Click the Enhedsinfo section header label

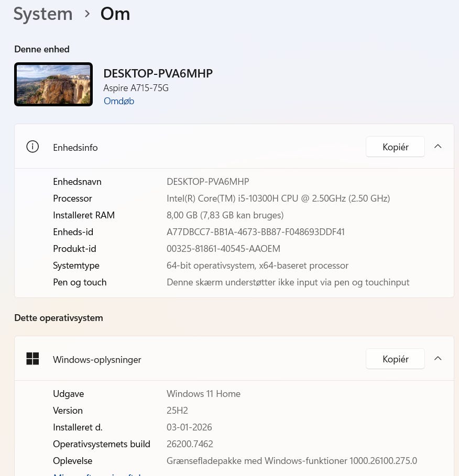(x=75, y=148)
